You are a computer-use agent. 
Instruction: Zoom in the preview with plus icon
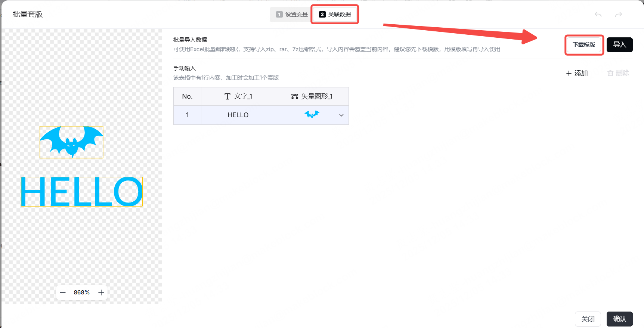pos(101,293)
